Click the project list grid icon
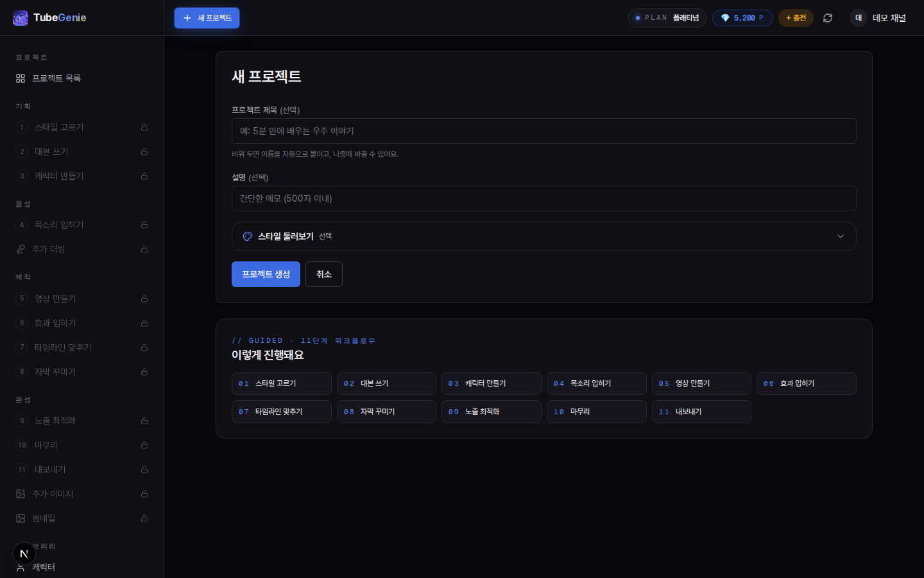Screen dimensions: 924x578 [21, 78]
